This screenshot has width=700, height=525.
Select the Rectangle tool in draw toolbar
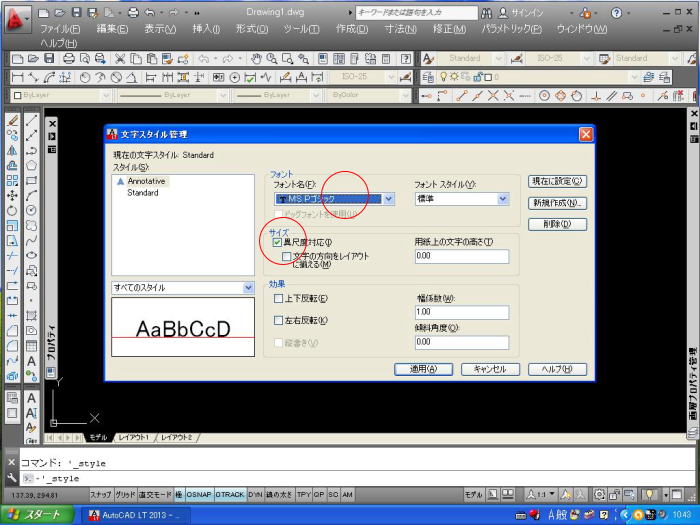(31, 180)
